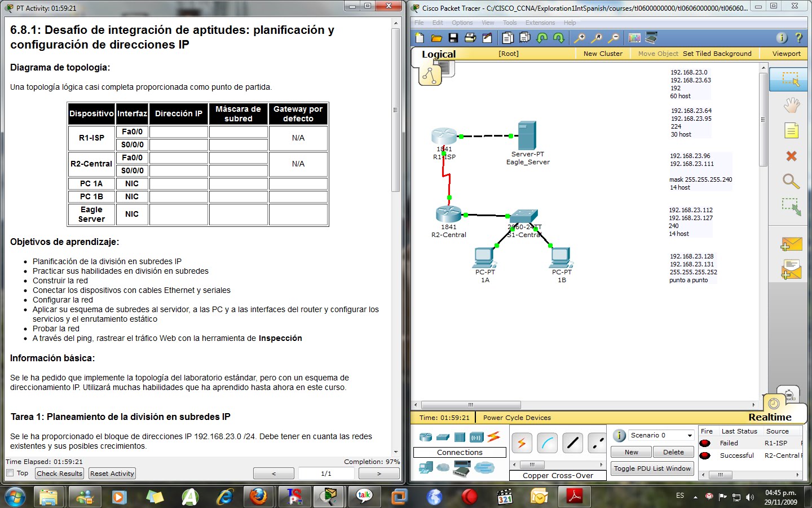Click the Redo green arrow icon

pos(559,38)
